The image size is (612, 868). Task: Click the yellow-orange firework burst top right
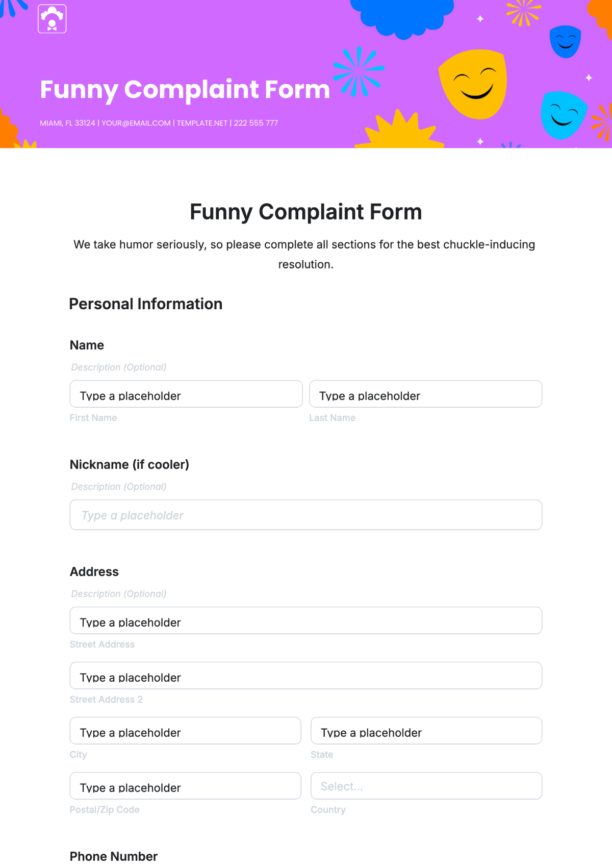click(x=523, y=12)
